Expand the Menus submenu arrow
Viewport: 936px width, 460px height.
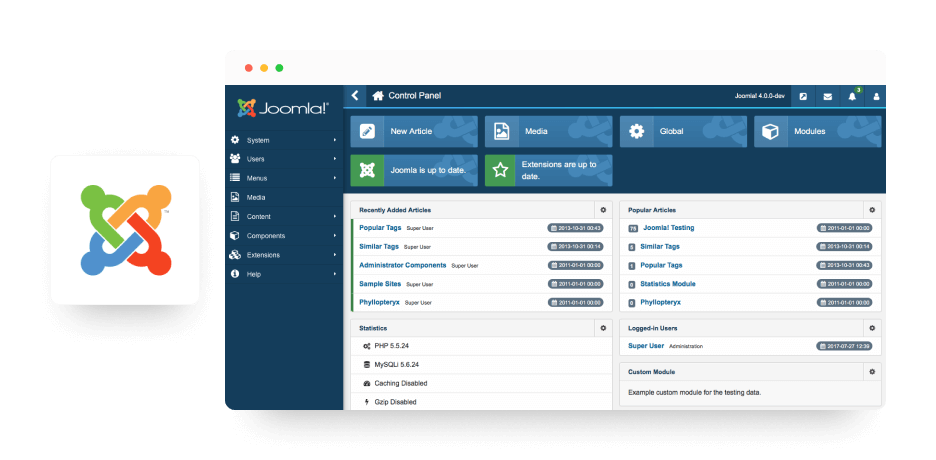335,178
